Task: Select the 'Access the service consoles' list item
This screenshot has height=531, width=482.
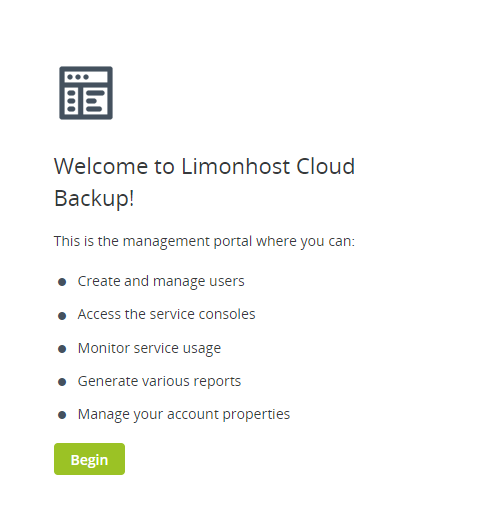Action: coord(166,314)
